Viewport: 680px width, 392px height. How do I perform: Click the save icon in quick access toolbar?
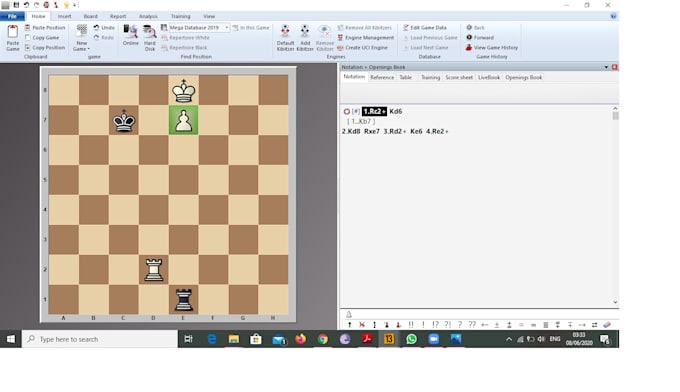coord(16,5)
